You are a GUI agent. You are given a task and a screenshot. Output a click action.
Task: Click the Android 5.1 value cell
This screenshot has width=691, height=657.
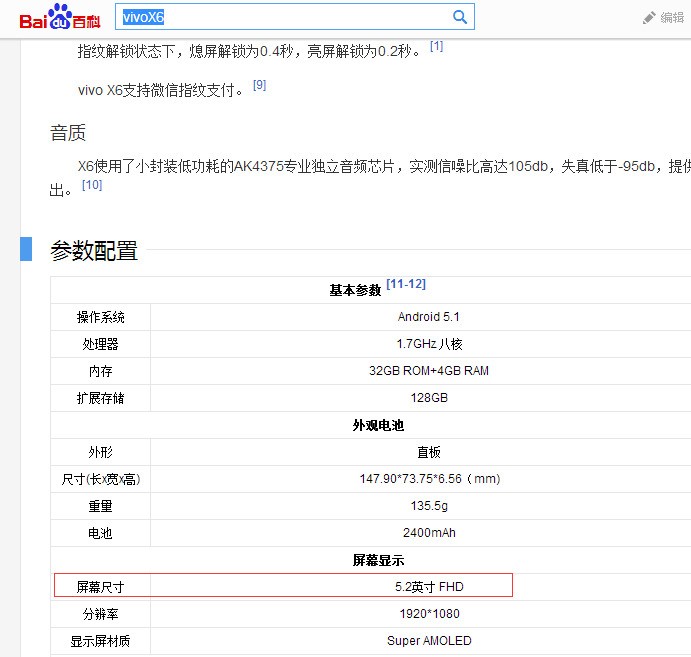[x=428, y=316]
